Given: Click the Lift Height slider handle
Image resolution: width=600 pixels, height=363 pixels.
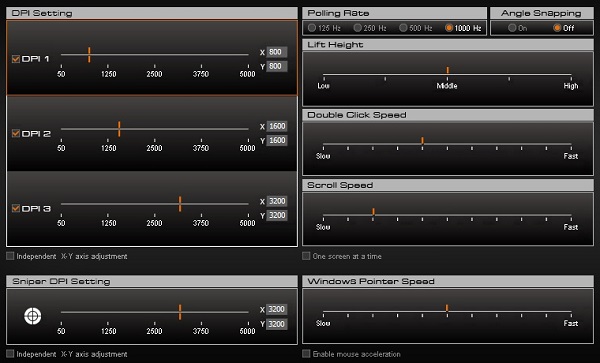Looking at the screenshot, I should coord(447,70).
